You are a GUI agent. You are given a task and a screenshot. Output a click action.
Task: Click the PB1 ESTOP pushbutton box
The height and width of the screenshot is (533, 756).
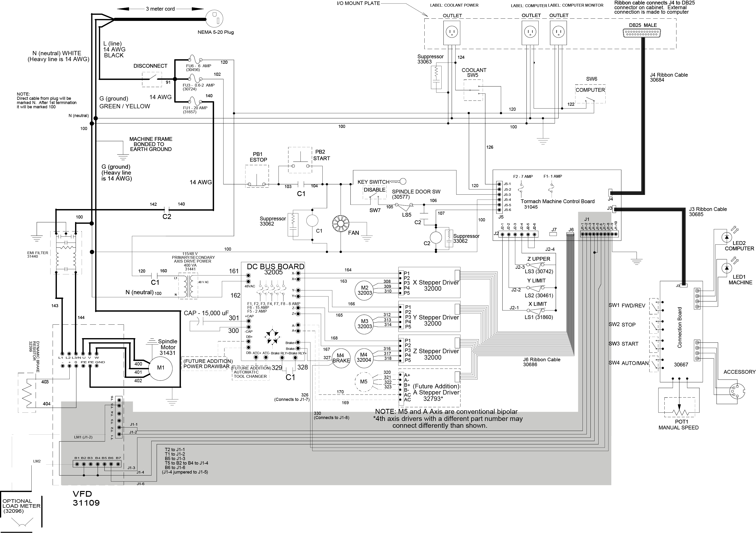pyautogui.click(x=257, y=176)
